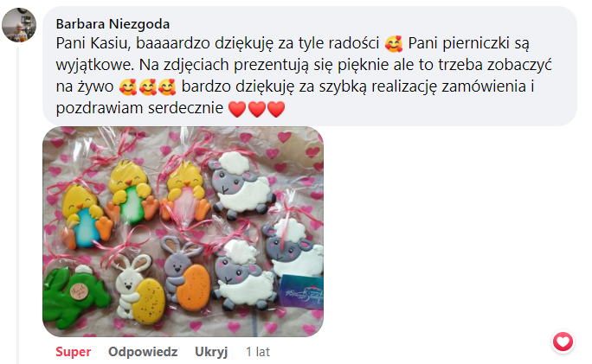
Task: Click the three red hearts after "serdecznie"
Action: click(x=257, y=109)
